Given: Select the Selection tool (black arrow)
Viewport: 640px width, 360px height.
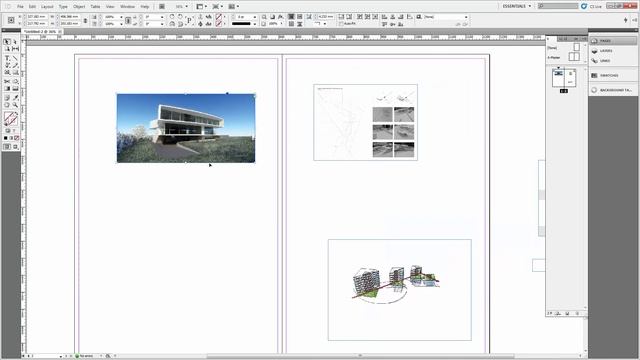Looking at the screenshot, I should (x=7, y=42).
